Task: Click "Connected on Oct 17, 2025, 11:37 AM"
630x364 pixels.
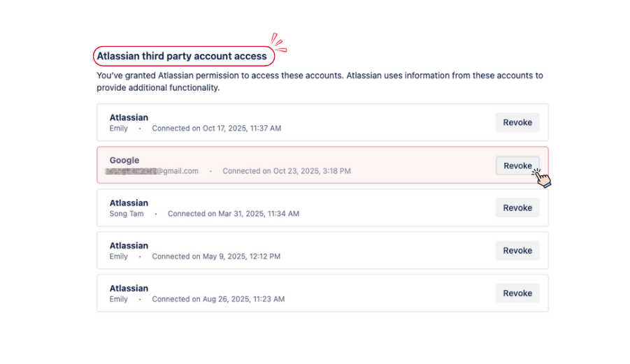Action: coord(217,129)
